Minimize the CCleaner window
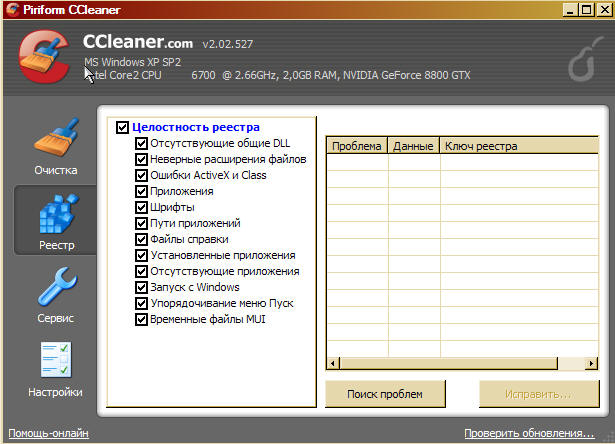This screenshot has width=615, height=444. tap(570, 9)
